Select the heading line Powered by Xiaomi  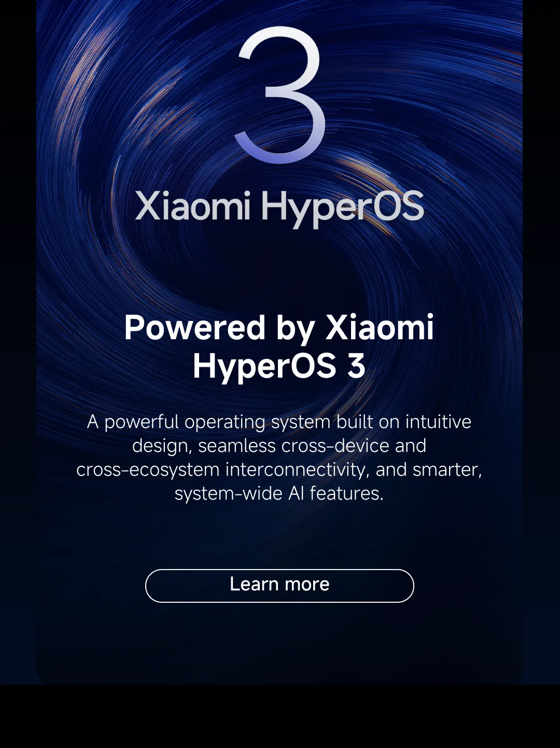[x=279, y=329]
